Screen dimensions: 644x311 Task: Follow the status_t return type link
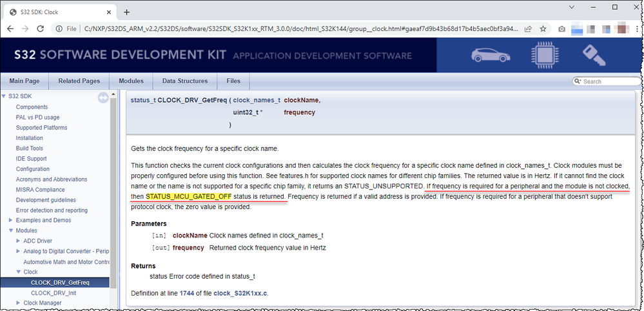click(x=143, y=100)
